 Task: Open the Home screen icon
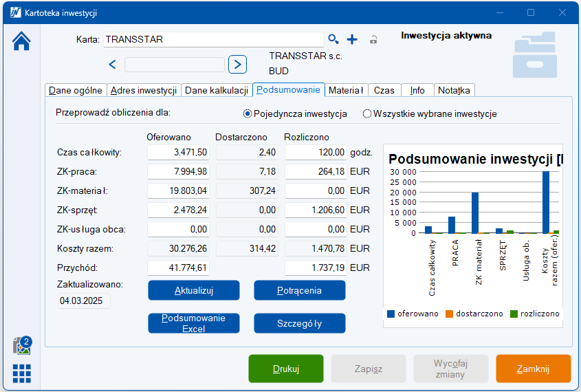pos(22,41)
